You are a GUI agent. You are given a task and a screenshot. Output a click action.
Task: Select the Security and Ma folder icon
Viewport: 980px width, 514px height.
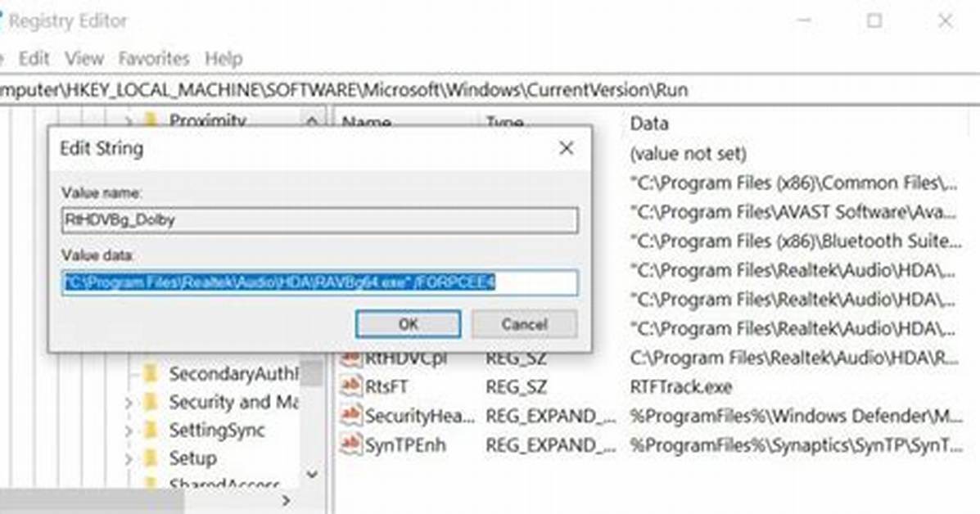click(151, 402)
